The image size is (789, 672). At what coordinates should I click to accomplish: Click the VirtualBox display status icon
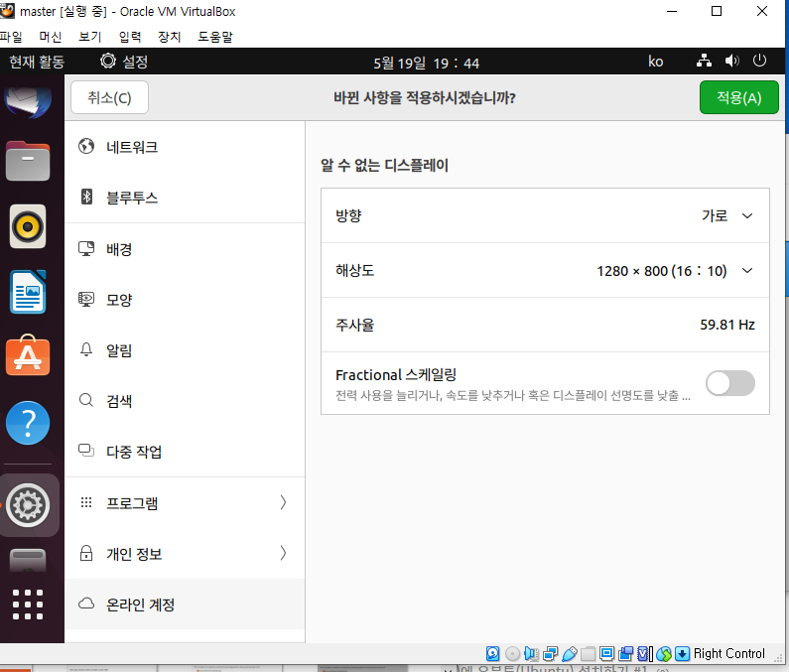[606, 654]
